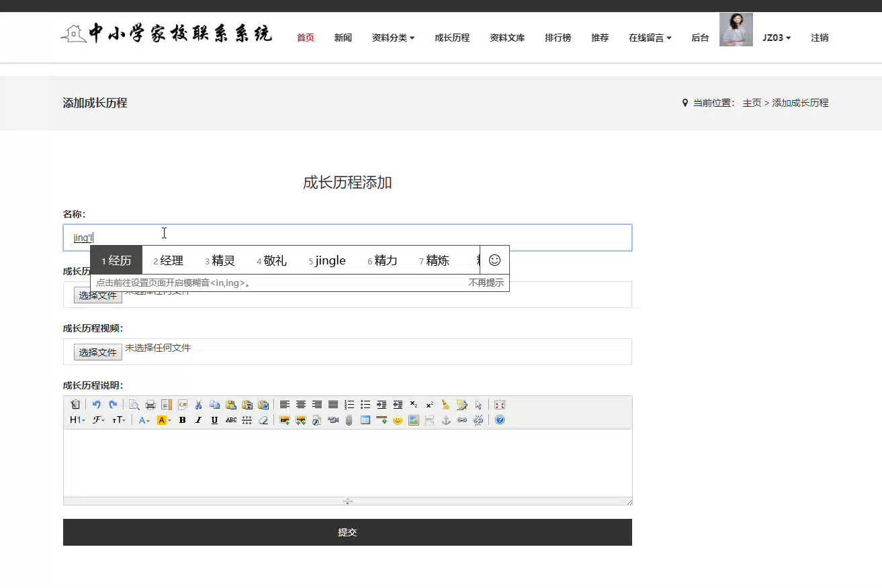882x588 pixels.
Task: Choose paste from Word icon
Action: click(263, 405)
